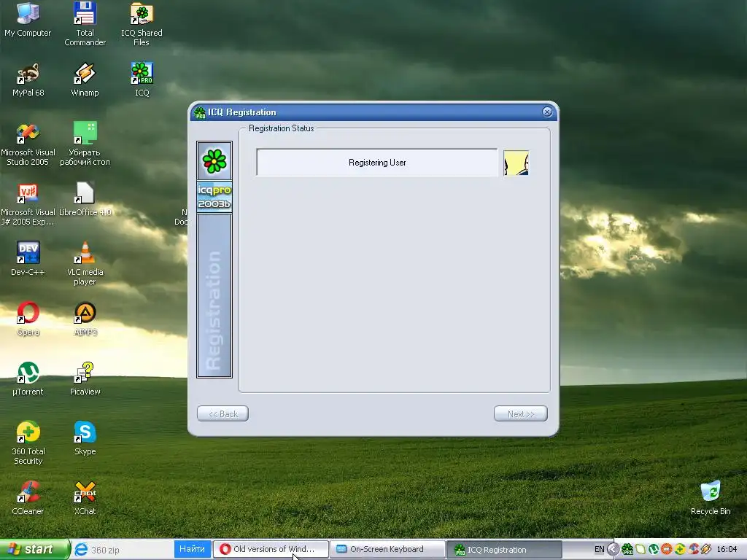Close the ICQ Registration dialog

click(547, 112)
